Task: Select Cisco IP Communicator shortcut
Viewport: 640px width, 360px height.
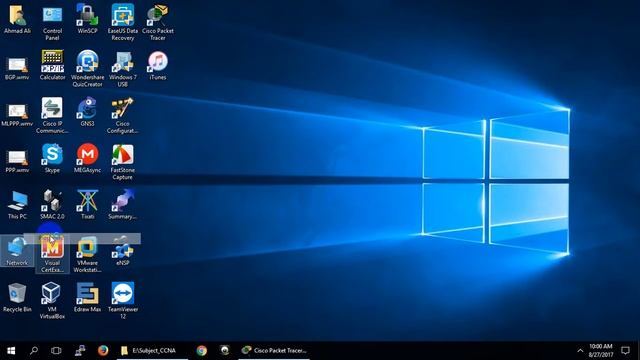Action: click(x=52, y=115)
